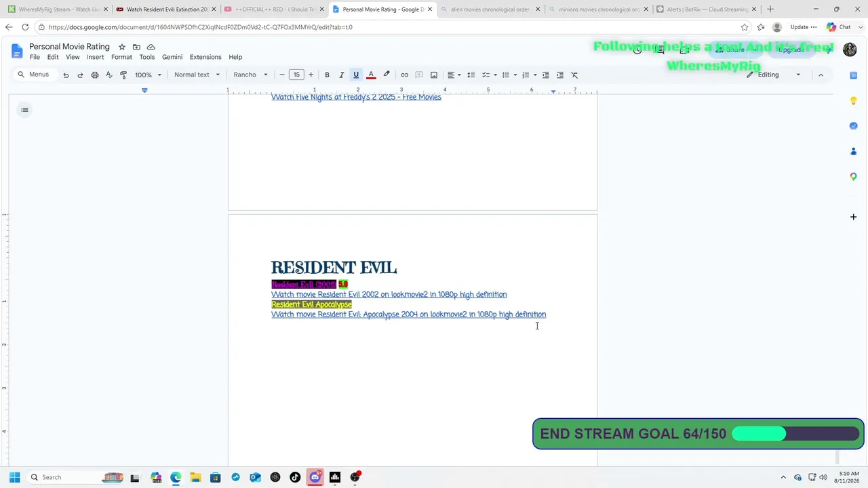Toggle bold formatting
868x488 pixels.
pyautogui.click(x=327, y=75)
